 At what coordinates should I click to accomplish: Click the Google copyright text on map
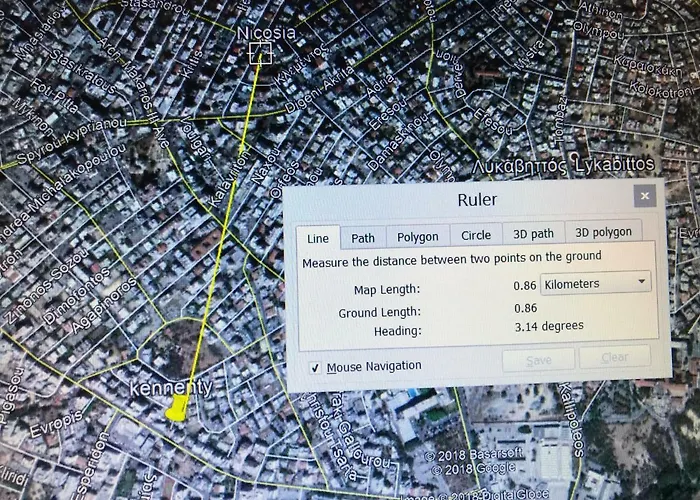pyautogui.click(x=459, y=468)
